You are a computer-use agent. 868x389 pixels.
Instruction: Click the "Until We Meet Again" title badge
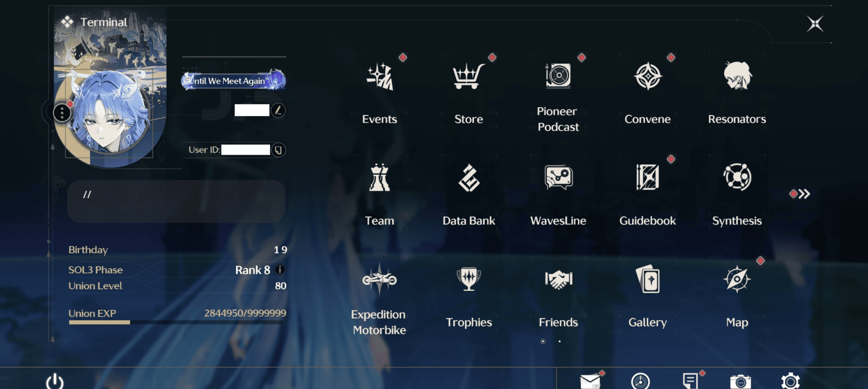coord(233,81)
